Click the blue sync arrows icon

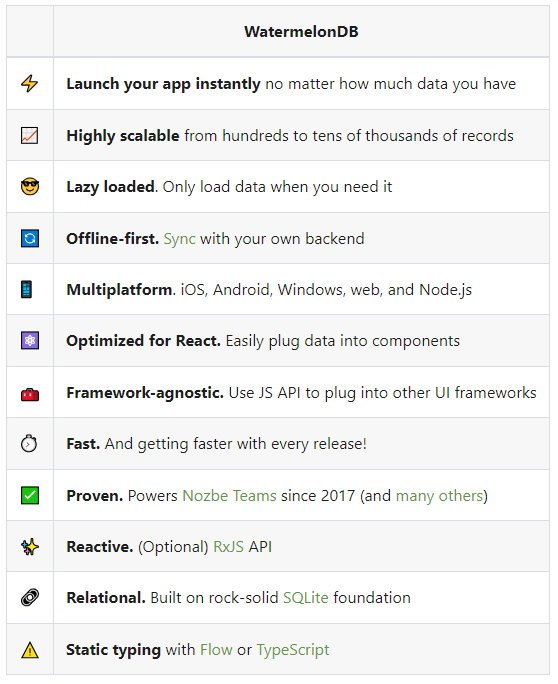click(30, 238)
